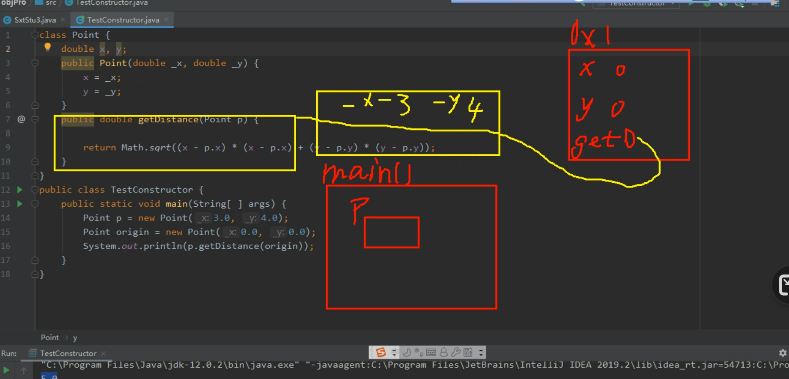Run main method via gutter arrow on line 13
Screen dimensions: 789x379
pyautogui.click(x=20, y=204)
